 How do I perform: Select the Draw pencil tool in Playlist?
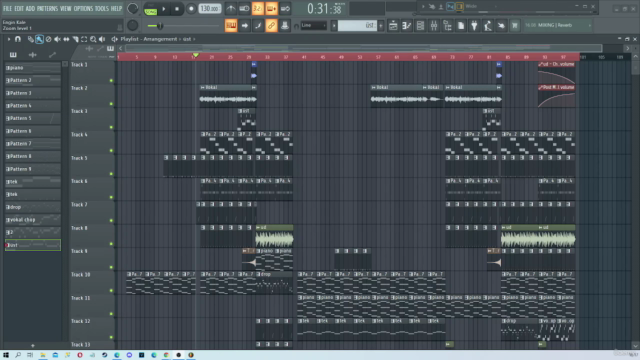click(31, 39)
